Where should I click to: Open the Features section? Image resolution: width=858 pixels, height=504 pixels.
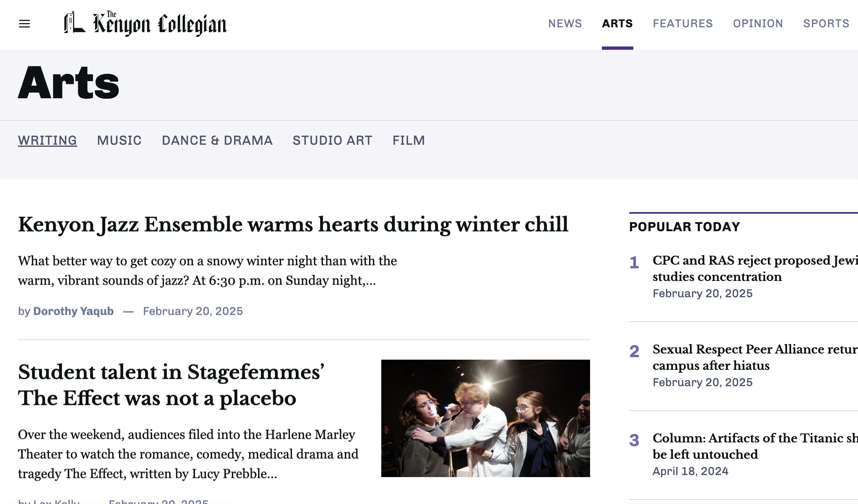point(683,24)
